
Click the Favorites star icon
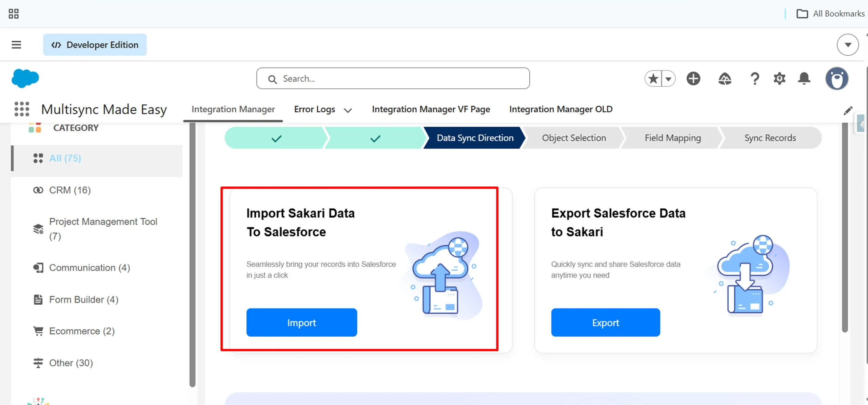[653, 79]
